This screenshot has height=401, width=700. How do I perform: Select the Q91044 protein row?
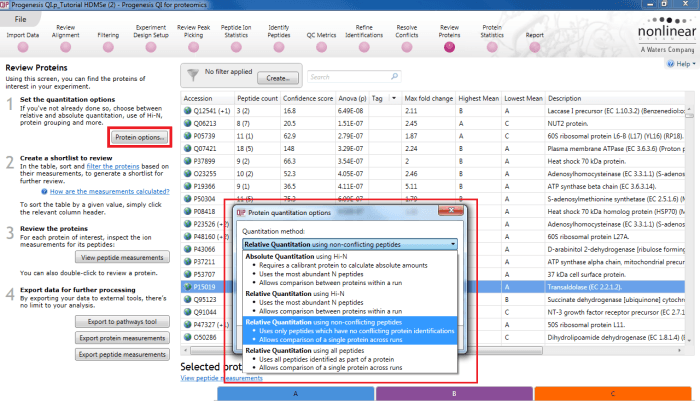click(x=433, y=312)
